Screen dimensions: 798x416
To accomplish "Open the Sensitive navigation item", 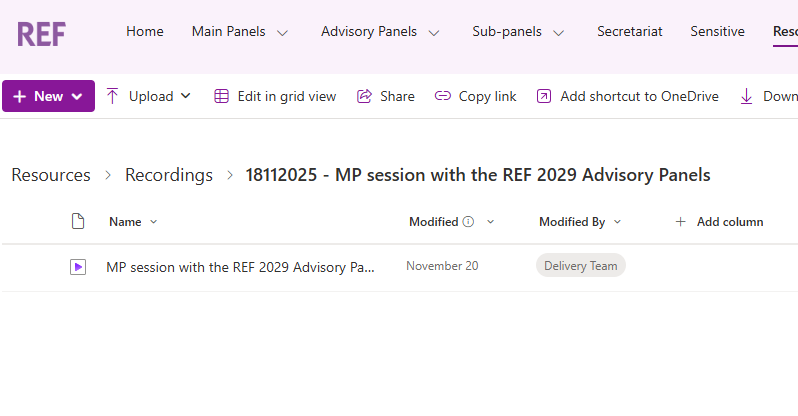I will click(x=717, y=32).
